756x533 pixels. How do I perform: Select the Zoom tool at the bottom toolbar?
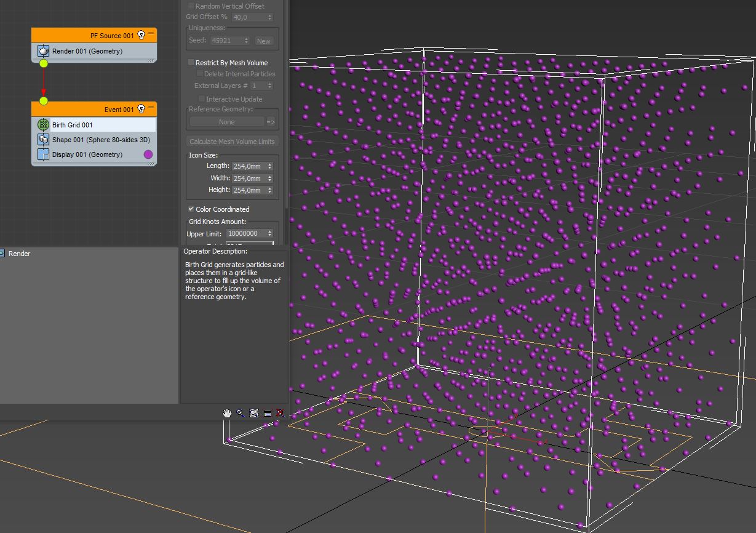pyautogui.click(x=240, y=413)
